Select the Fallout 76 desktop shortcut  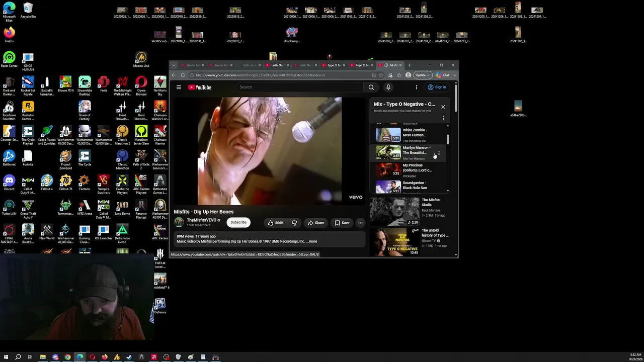65,183
